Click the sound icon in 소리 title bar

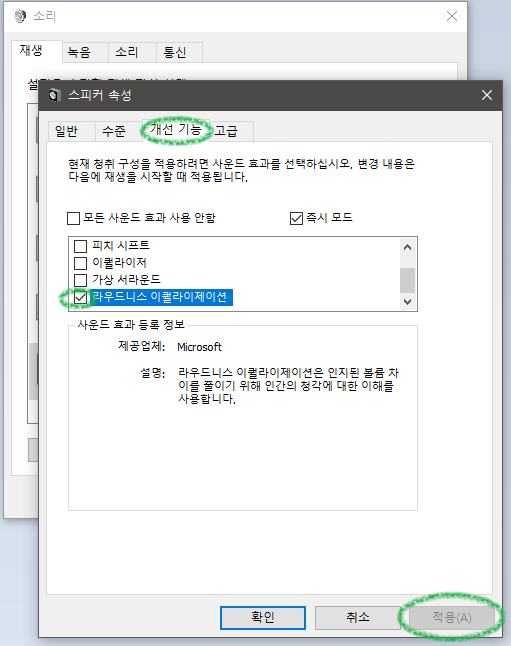pos(19,16)
